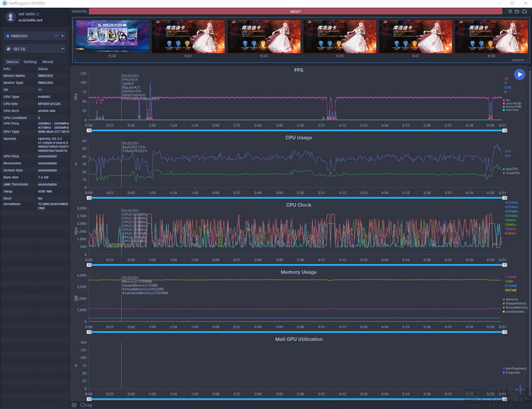Open the cloud upload icon in top bar
Viewport: 532px width, 409px height.
pos(524,11)
